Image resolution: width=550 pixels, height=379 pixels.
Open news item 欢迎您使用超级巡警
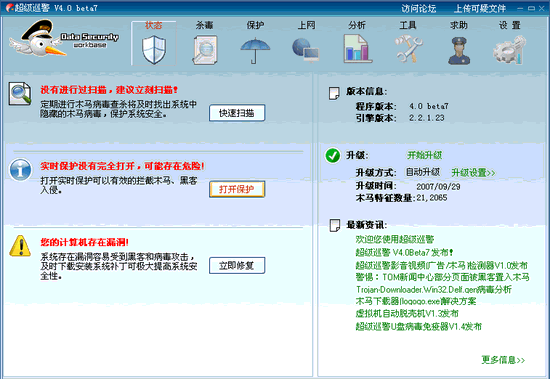pyautogui.click(x=395, y=239)
